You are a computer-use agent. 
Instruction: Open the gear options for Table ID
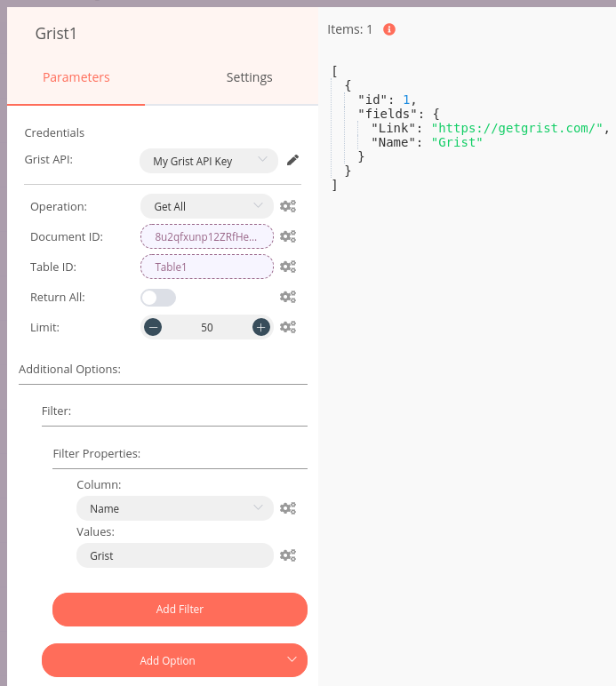coord(287,267)
